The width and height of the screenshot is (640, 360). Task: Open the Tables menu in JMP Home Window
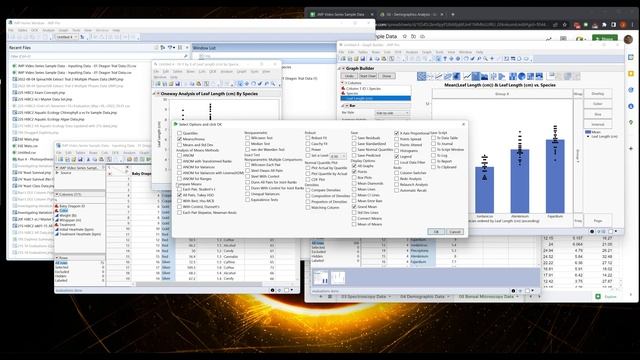tap(22, 30)
